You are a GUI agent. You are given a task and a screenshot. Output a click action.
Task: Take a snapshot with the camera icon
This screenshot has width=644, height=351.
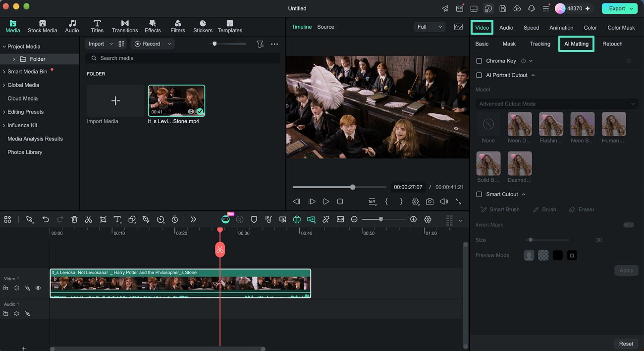pos(429,201)
